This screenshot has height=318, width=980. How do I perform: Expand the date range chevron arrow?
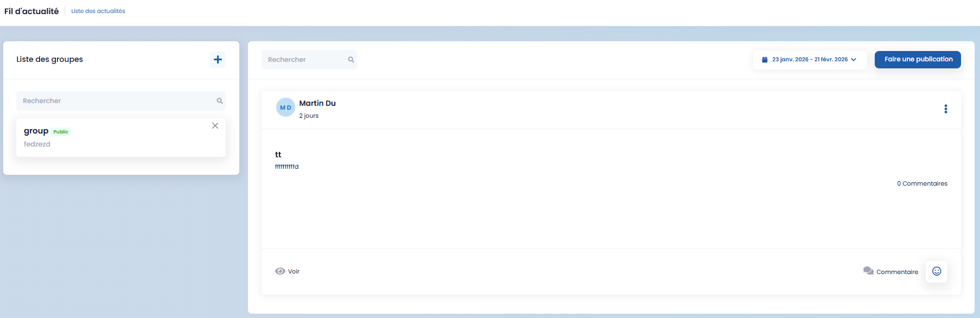point(854,60)
